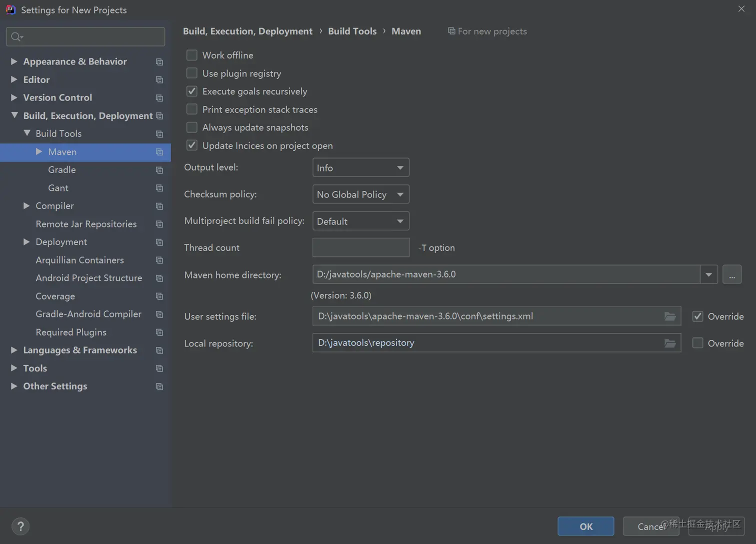Click the search icon in settings search box

[16, 36]
